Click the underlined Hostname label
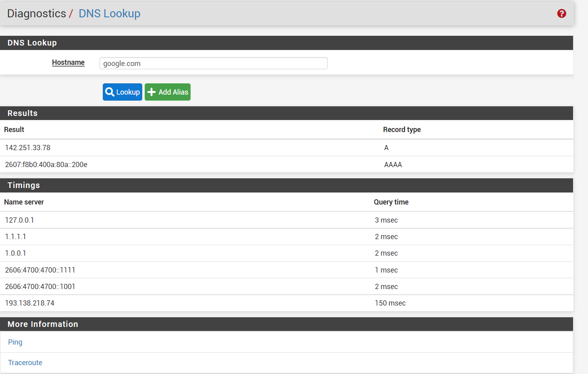Viewport: 588px width, 374px height. [68, 62]
